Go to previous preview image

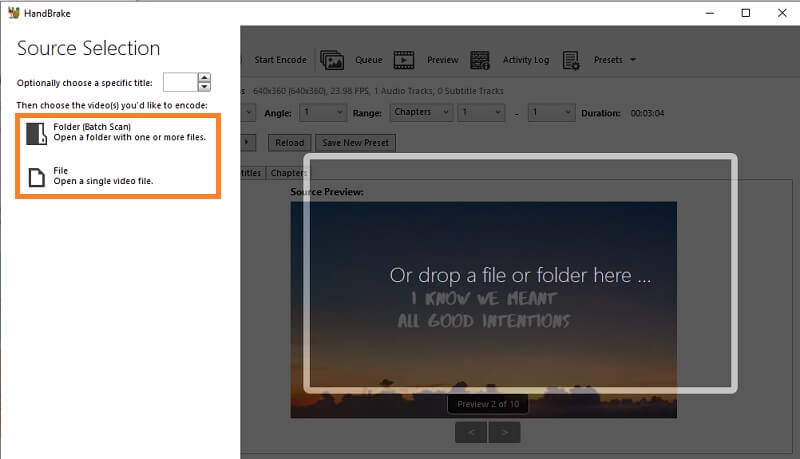point(470,432)
